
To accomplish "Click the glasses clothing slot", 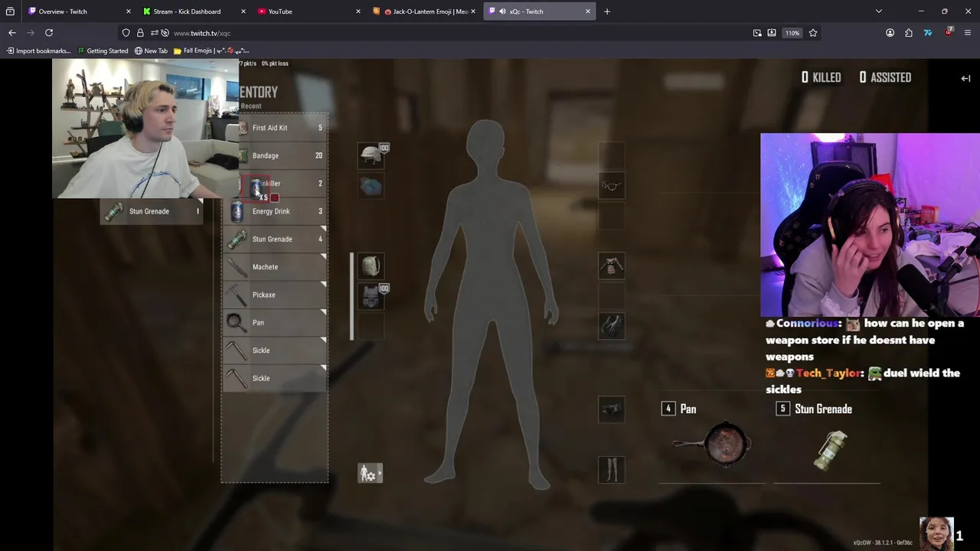I will click(611, 186).
